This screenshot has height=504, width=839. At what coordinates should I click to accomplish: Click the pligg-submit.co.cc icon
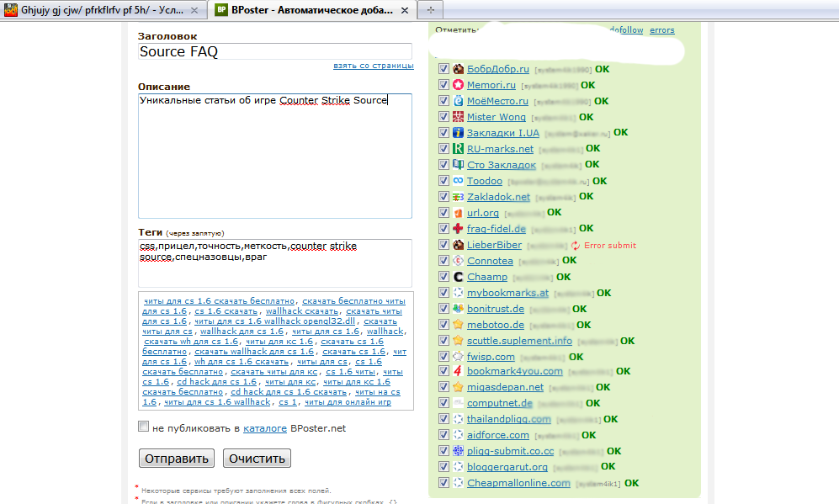click(458, 450)
